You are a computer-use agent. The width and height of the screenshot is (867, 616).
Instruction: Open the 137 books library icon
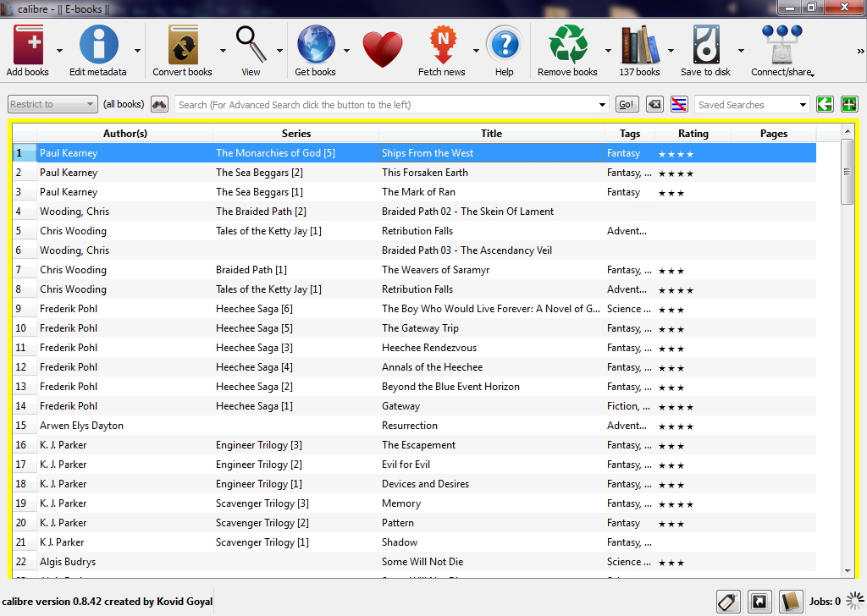pyautogui.click(x=640, y=44)
